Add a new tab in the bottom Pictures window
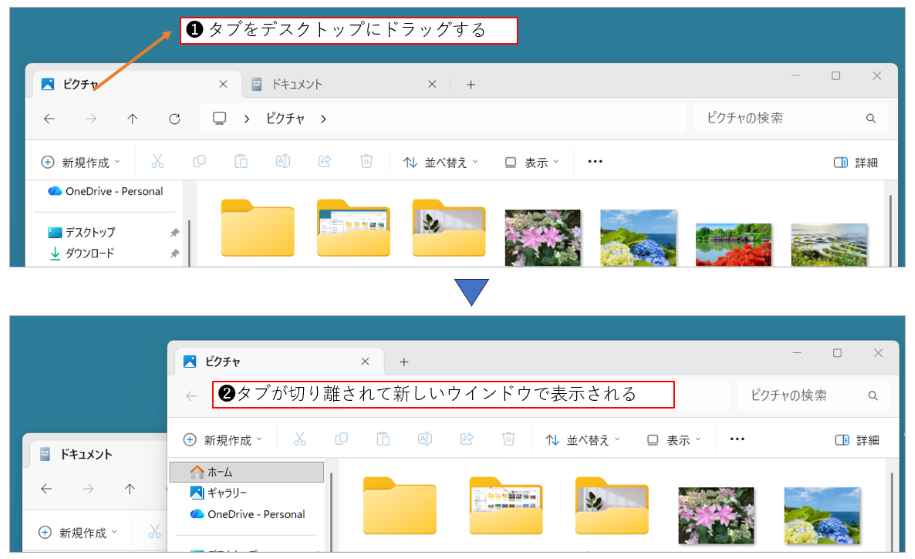The image size is (915, 559). click(x=404, y=362)
